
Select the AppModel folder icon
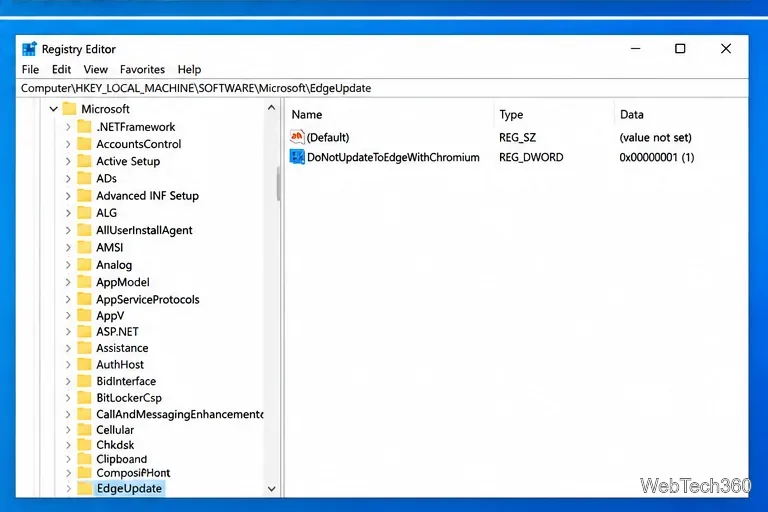tap(84, 282)
